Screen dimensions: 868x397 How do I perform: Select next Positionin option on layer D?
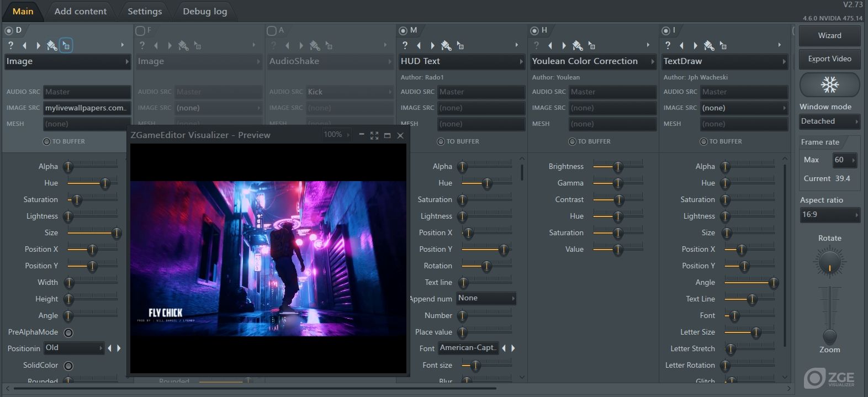point(119,348)
